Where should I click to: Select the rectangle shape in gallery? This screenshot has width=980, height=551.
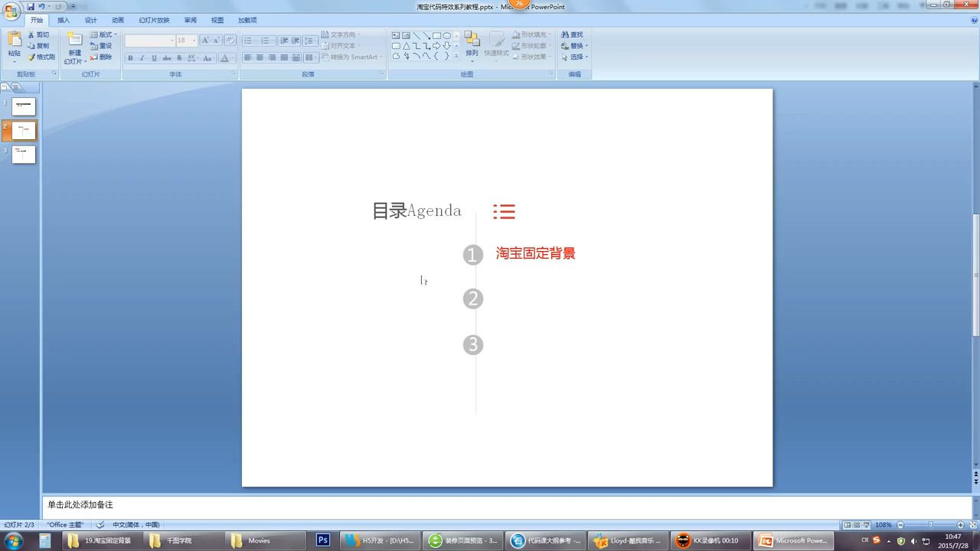point(436,35)
